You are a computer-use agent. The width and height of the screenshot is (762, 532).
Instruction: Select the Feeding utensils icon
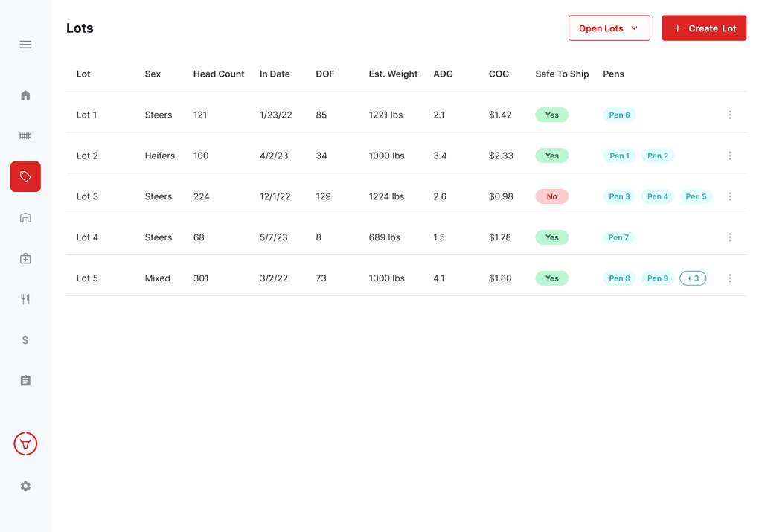pyautogui.click(x=25, y=298)
